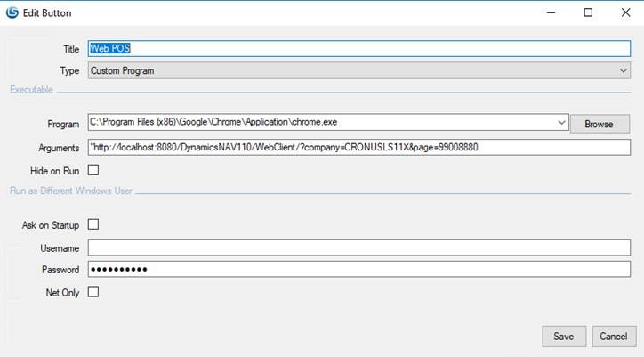Click the Arguments URL field

[x=358, y=147]
